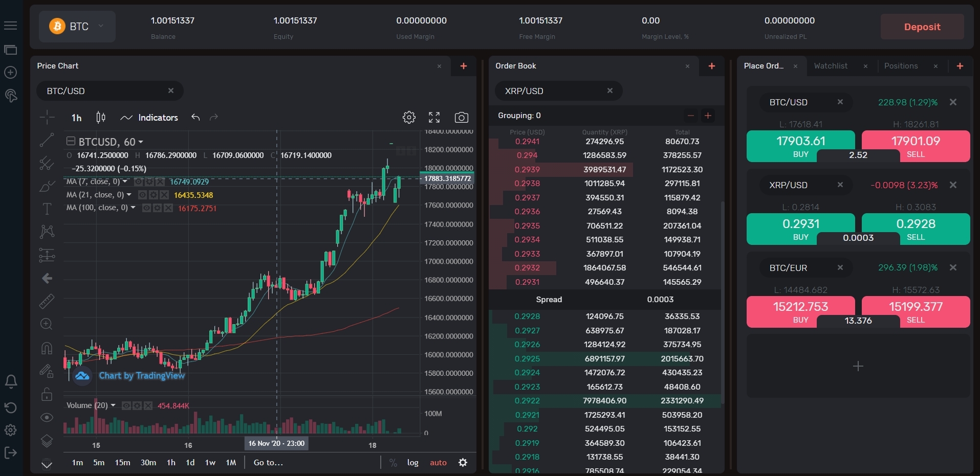Switch to the Watchlist tab
Image resolution: width=980 pixels, height=476 pixels.
[x=831, y=66]
